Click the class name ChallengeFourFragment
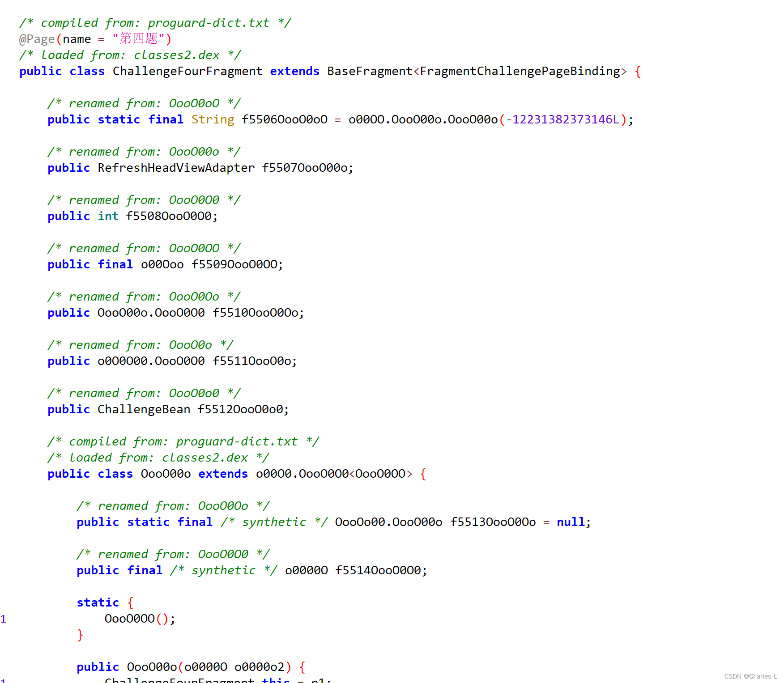The image size is (784, 683). pyautogui.click(x=187, y=72)
